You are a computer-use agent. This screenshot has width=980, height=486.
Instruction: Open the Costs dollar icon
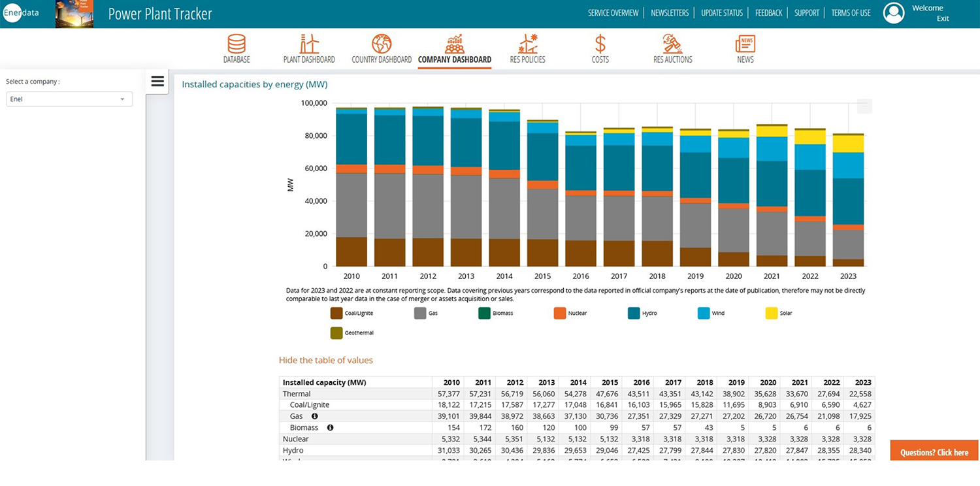(x=600, y=44)
